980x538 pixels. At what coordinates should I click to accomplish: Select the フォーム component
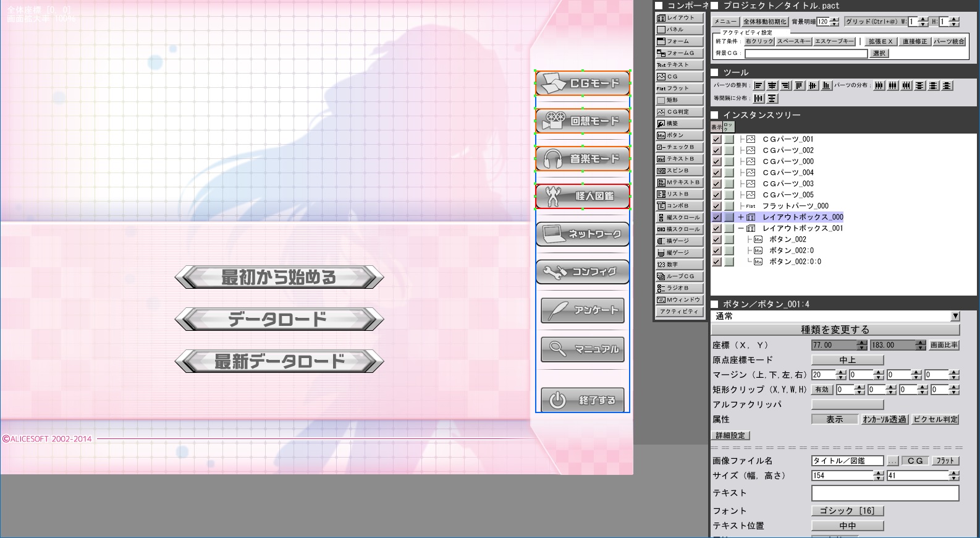680,41
